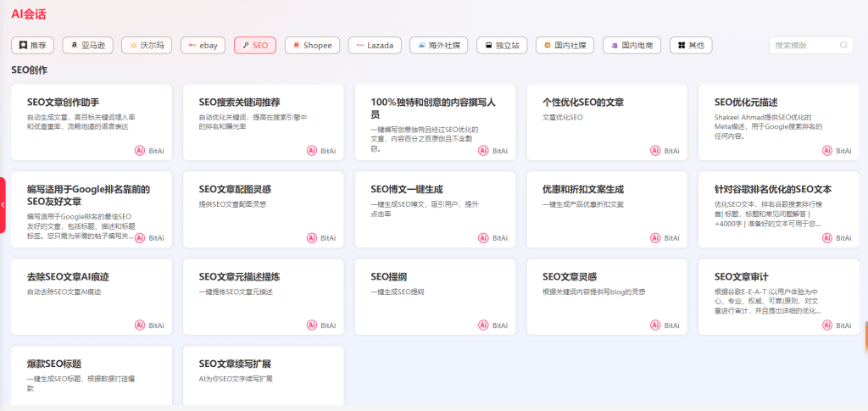Open the 爆款SEO标题 template card
The height and width of the screenshot is (411, 868).
click(92, 375)
